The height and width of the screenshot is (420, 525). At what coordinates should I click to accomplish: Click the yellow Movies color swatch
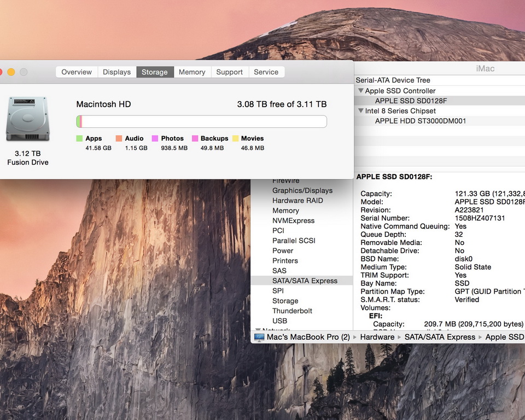pos(235,138)
